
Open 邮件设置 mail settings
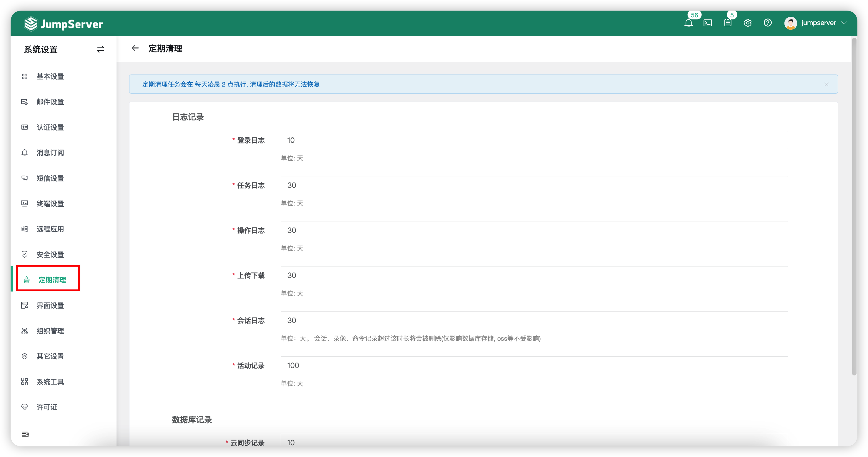[50, 102]
